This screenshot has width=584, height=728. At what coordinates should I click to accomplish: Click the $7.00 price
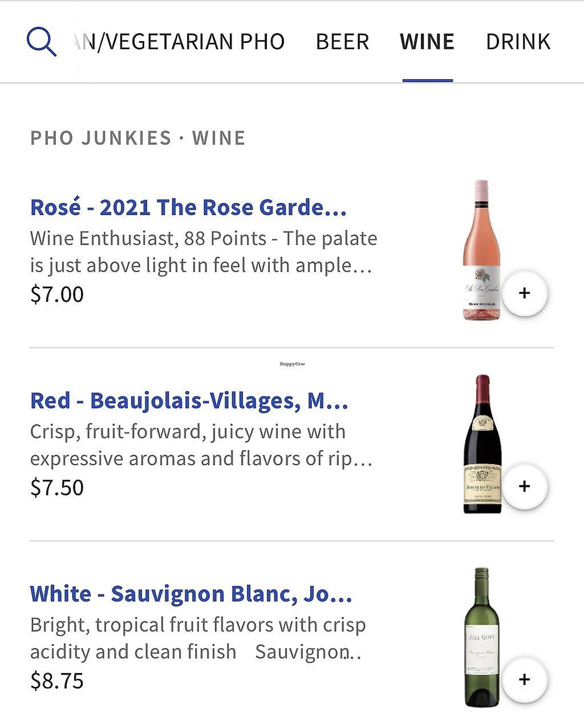[57, 294]
